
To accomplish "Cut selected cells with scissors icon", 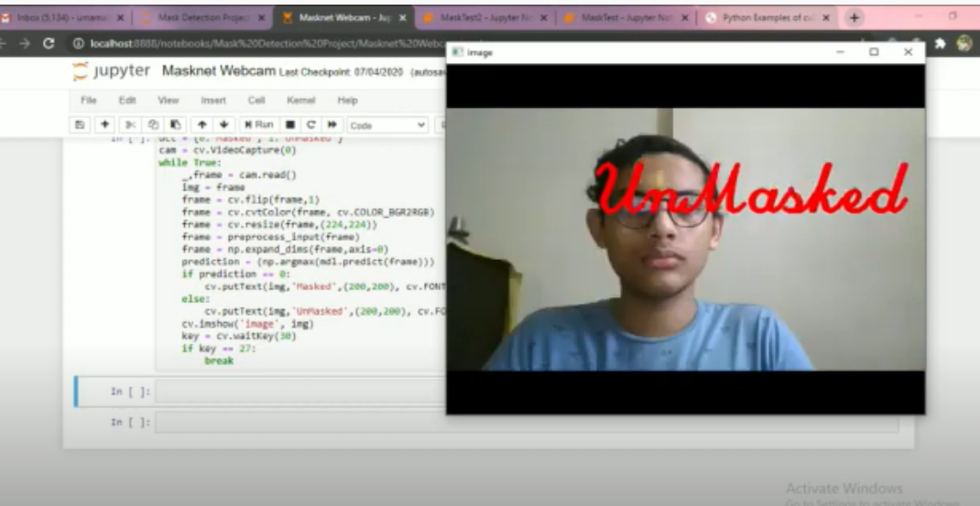I will [130, 125].
